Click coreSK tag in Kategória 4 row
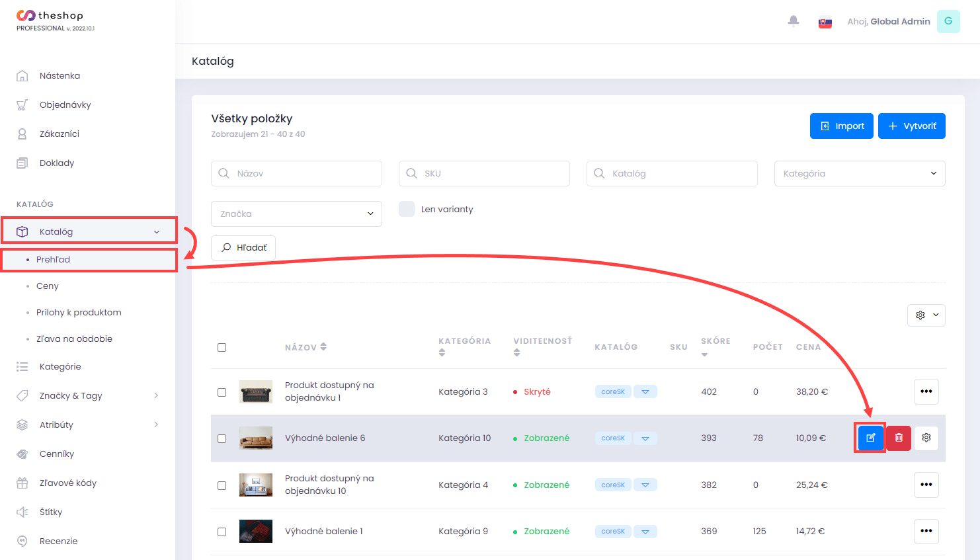This screenshot has height=560, width=980. (613, 485)
